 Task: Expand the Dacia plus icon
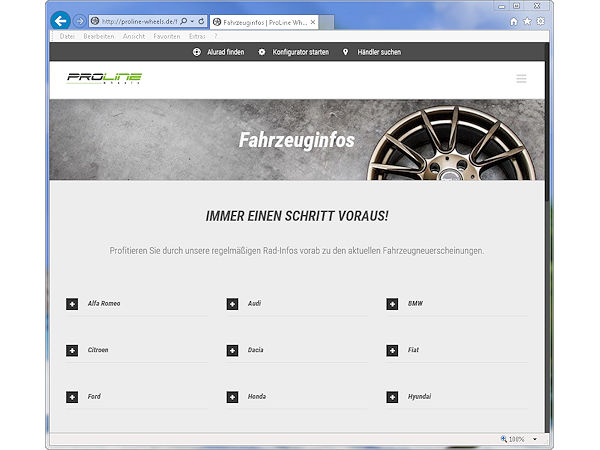pyautogui.click(x=232, y=351)
